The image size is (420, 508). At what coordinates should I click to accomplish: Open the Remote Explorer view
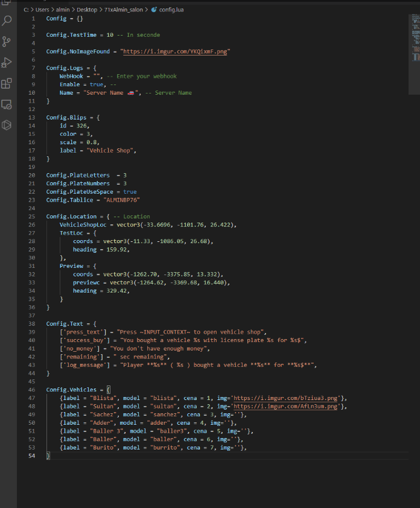pyautogui.click(x=7, y=104)
